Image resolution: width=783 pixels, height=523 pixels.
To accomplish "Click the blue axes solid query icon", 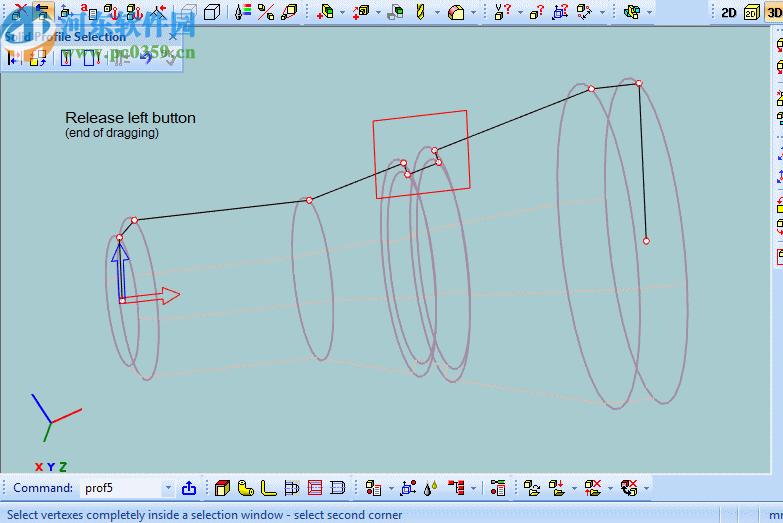I will pos(560,11).
